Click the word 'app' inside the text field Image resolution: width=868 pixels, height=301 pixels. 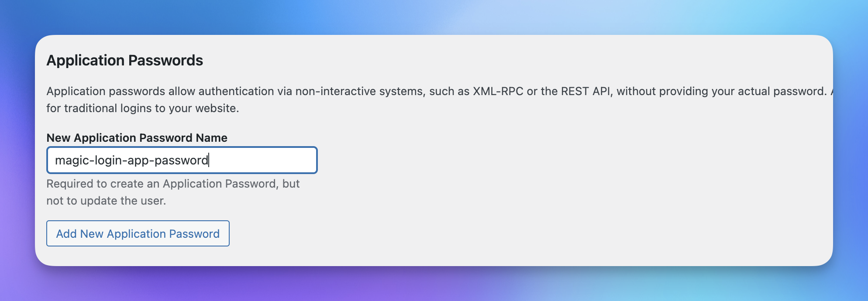pyautogui.click(x=138, y=161)
